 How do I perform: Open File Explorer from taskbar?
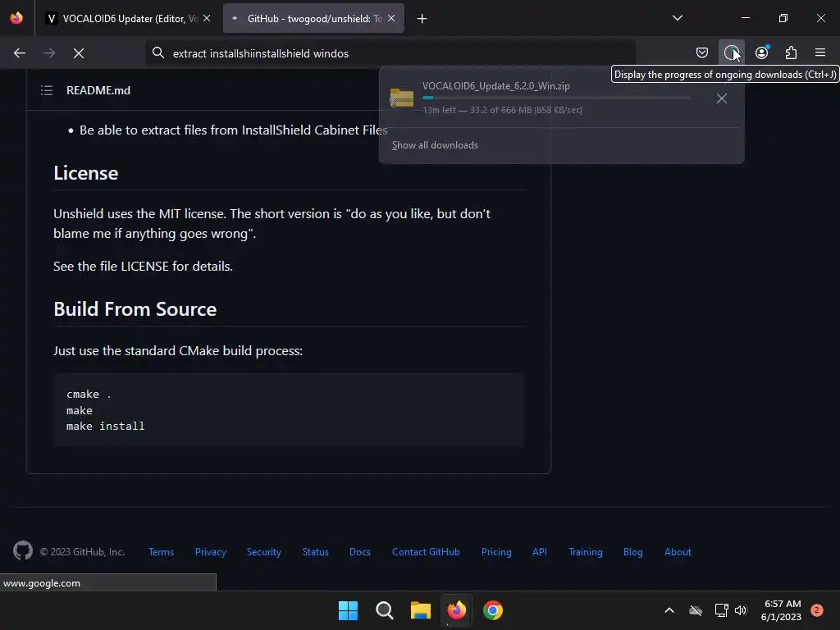click(421, 610)
